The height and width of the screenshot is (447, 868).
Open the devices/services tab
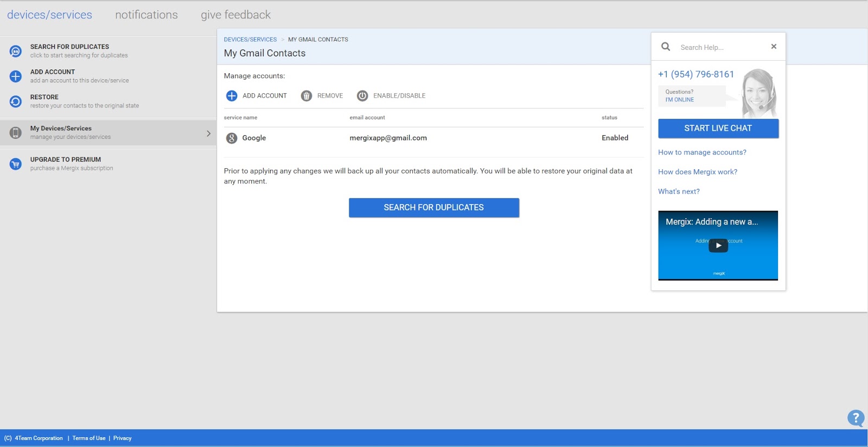[x=49, y=15]
